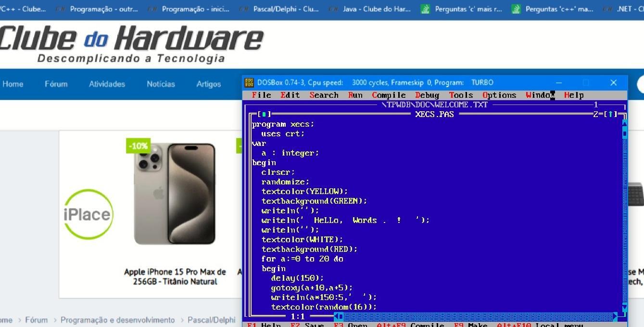Viewport: 644px width, 327px height.
Task: Click the 'for a:=0 to 20 do' line
Action: [x=302, y=259]
